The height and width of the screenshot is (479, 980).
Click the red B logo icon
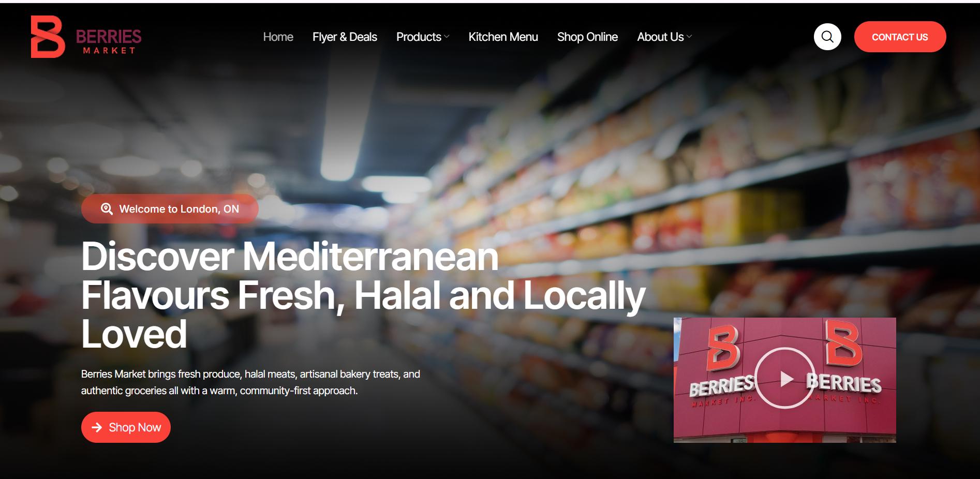tap(48, 37)
